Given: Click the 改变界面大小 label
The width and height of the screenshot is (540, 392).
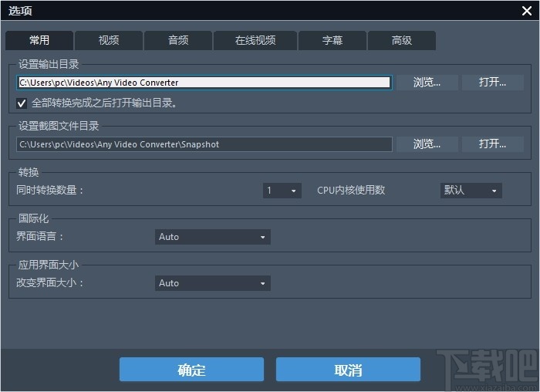Looking at the screenshot, I should click(x=49, y=282).
